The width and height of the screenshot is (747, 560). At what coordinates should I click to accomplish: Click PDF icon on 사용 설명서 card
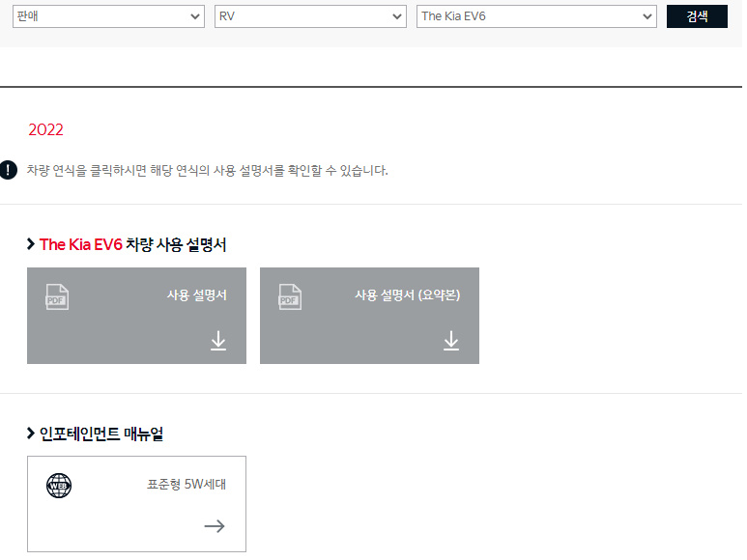[x=57, y=297]
